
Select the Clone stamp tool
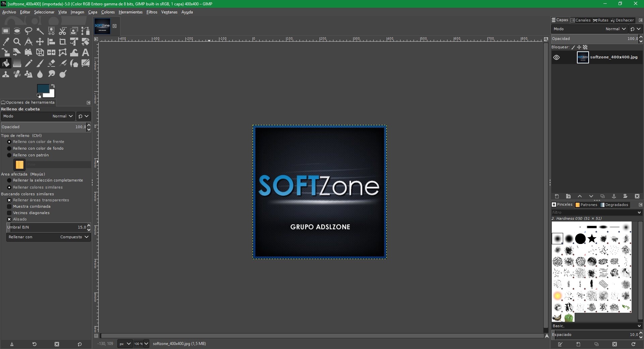6,74
